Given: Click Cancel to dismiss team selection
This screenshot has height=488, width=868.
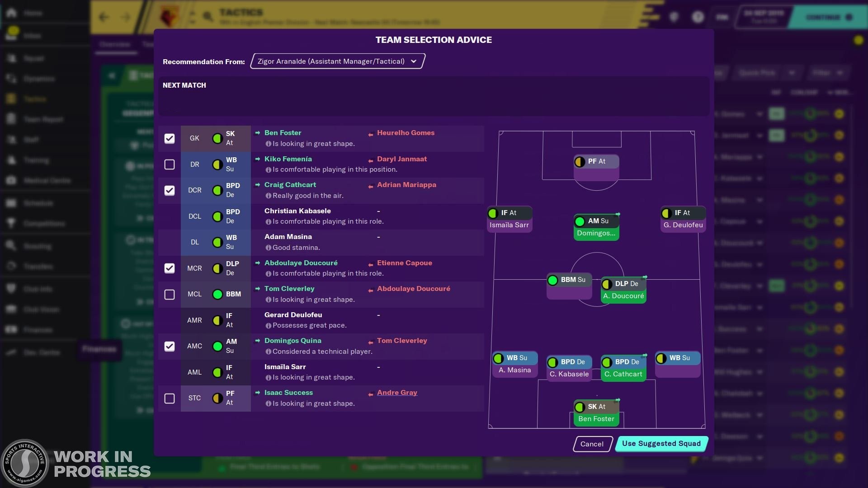Looking at the screenshot, I should tap(591, 443).
